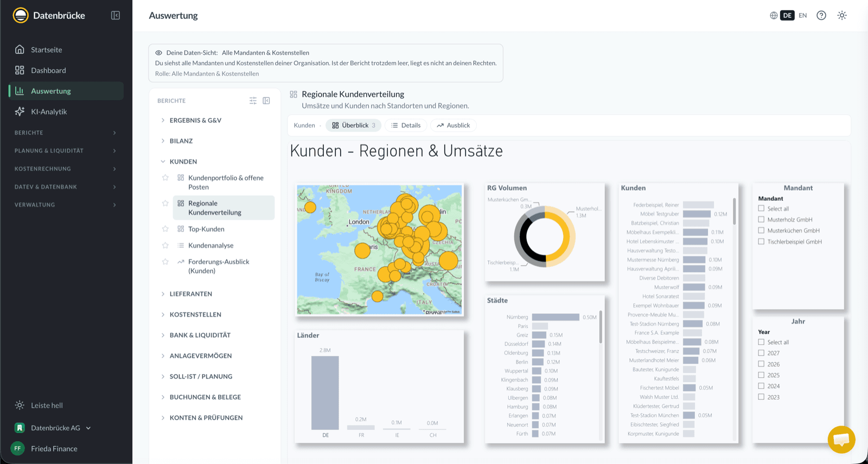Switch language to EN
868x464 pixels.
click(x=803, y=15)
